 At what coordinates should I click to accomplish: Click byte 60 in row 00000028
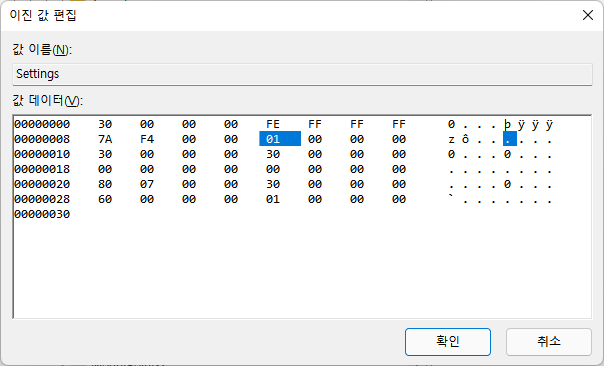(105, 199)
